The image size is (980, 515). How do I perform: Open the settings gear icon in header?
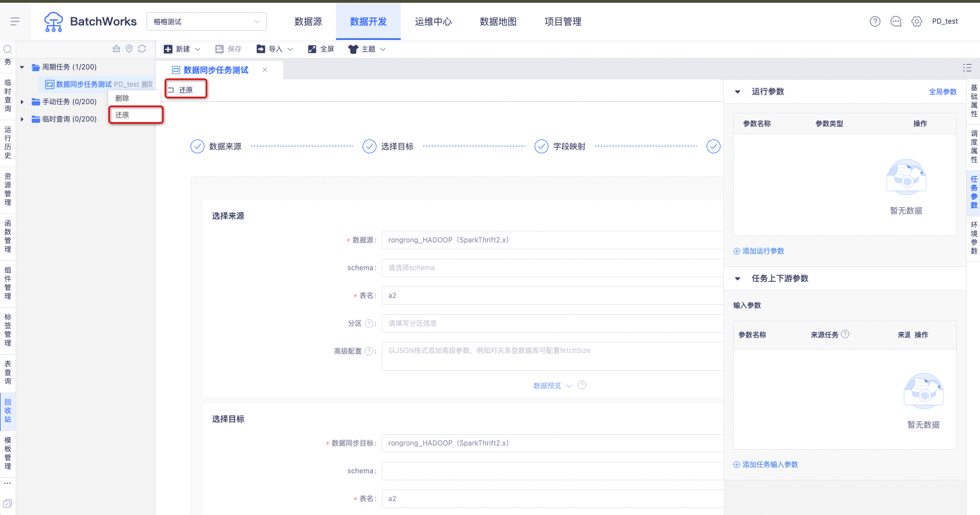click(x=917, y=21)
